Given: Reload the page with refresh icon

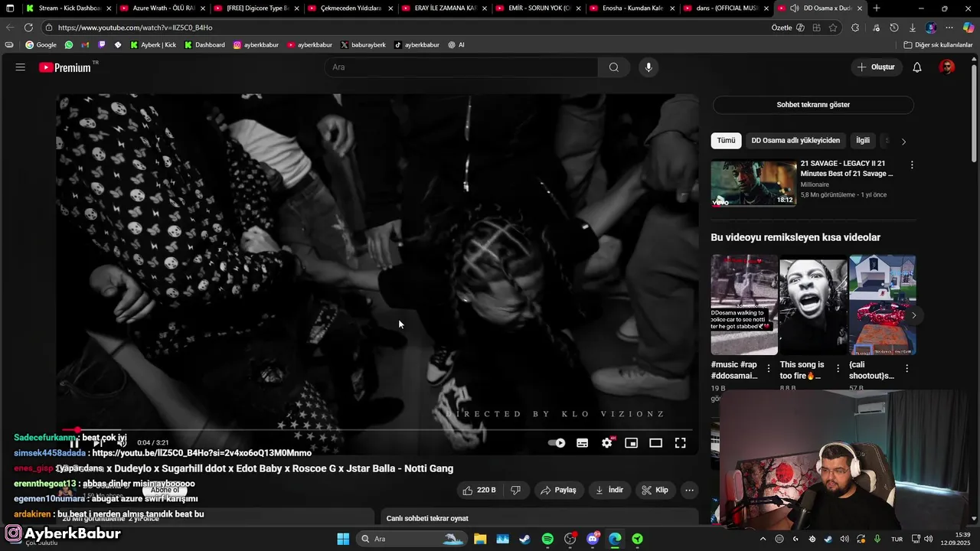Looking at the screenshot, I should [28, 28].
